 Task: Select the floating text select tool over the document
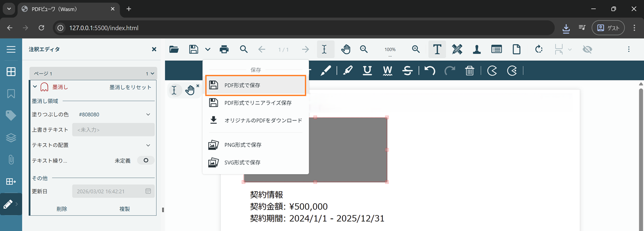174,90
